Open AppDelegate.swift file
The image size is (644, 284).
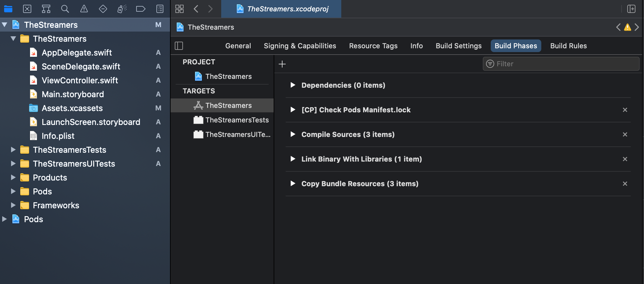click(x=77, y=52)
